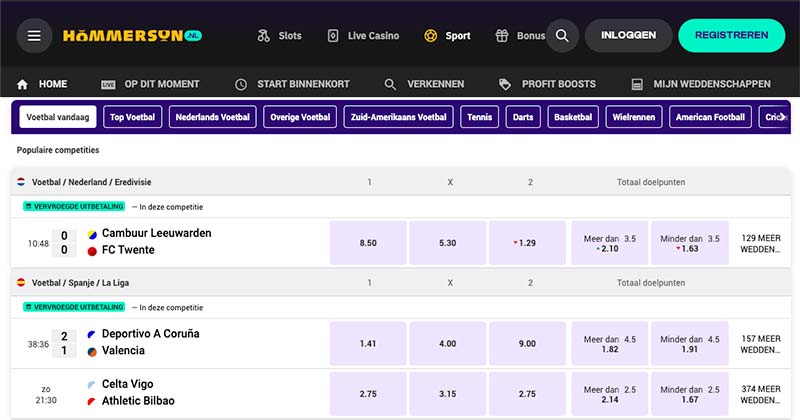
Task: Click the betslip icon for Mijn Weddenschappen
Action: (x=637, y=85)
